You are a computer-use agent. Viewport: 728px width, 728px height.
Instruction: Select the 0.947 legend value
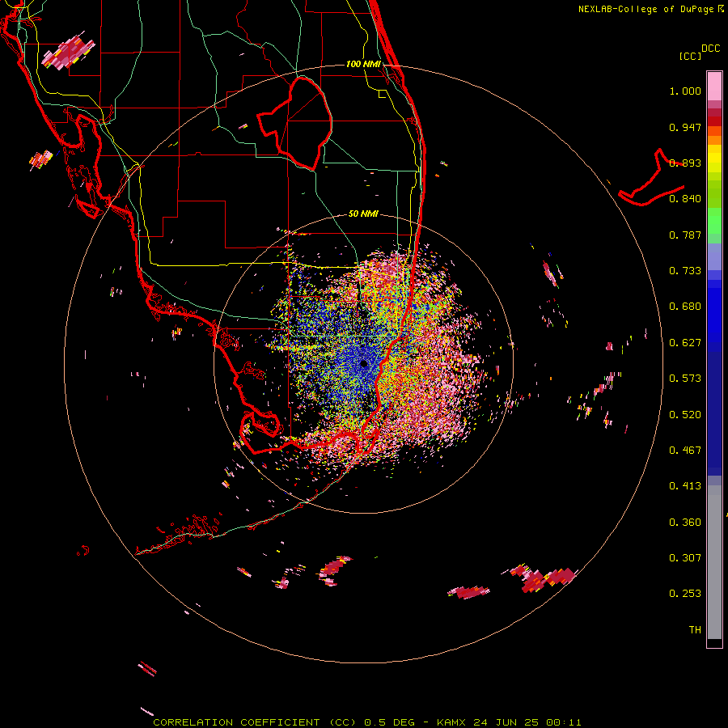tap(685, 127)
